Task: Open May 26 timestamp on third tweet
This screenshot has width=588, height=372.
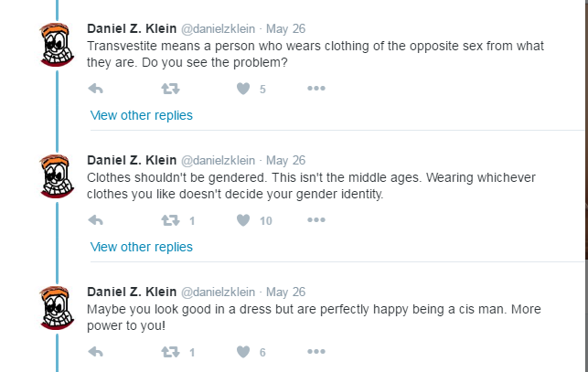Action: [285, 292]
